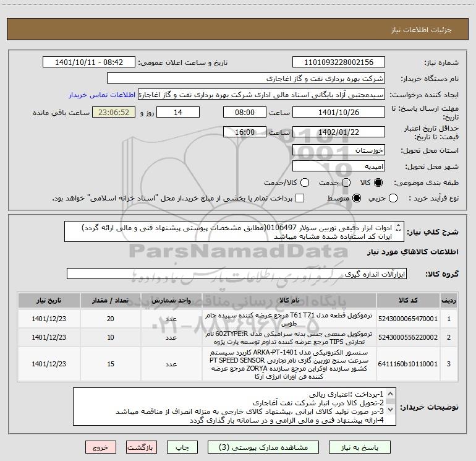Click the تعداد / مقدار column header

point(111,301)
